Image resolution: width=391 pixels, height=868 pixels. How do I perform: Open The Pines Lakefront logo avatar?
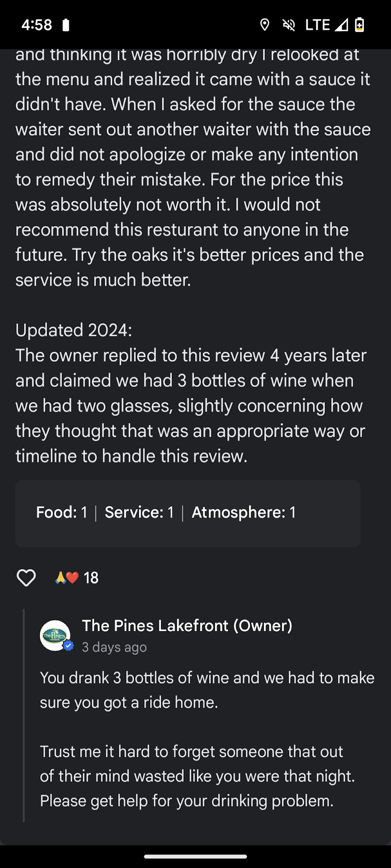pos(55,635)
